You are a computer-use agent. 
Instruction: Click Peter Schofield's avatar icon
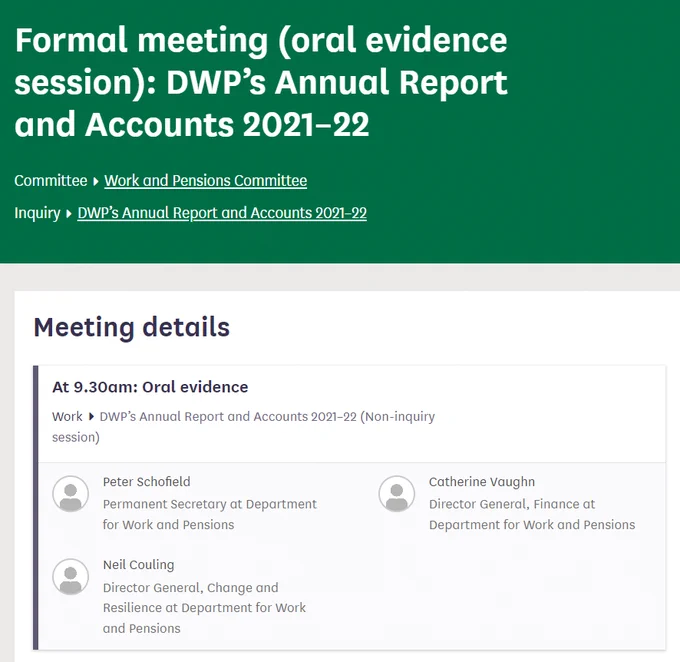(71, 494)
